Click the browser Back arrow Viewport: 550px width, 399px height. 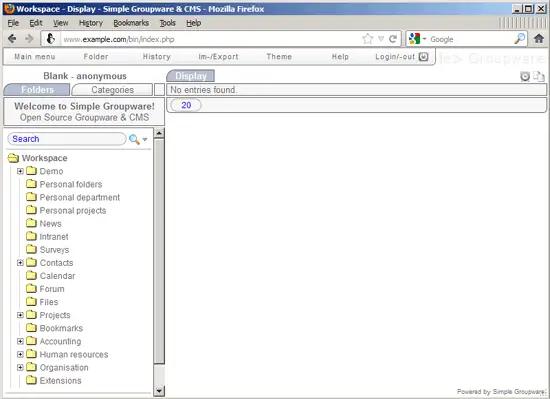pos(12,39)
